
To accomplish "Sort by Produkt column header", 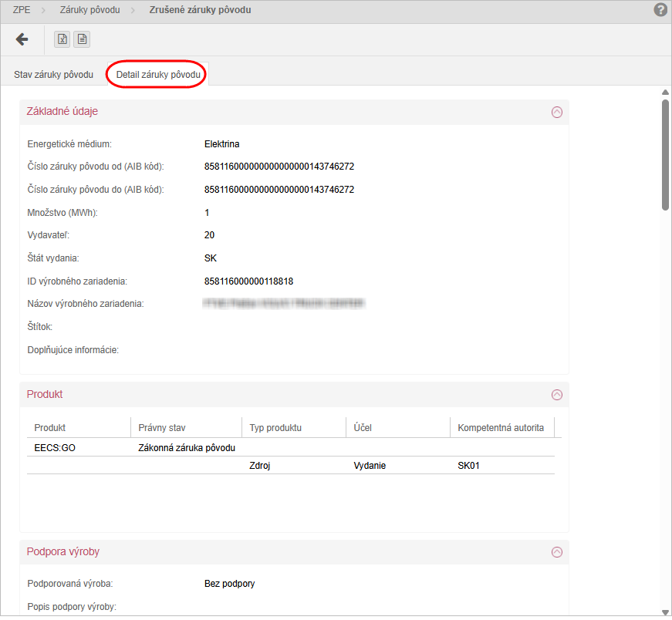I will [x=50, y=428].
